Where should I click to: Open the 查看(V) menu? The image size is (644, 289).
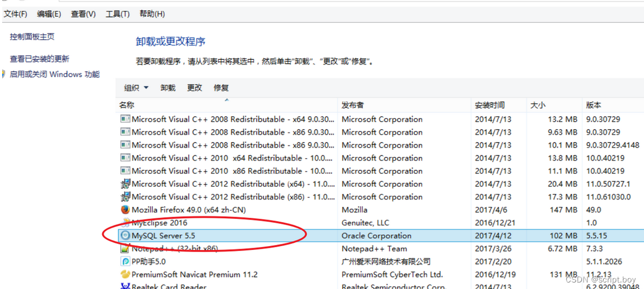click(x=83, y=14)
